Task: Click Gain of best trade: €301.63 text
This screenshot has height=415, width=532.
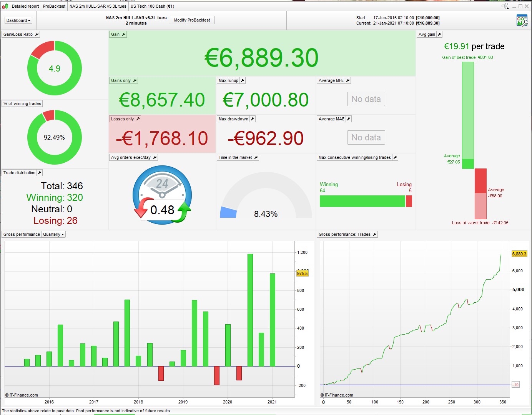Action: [x=467, y=57]
